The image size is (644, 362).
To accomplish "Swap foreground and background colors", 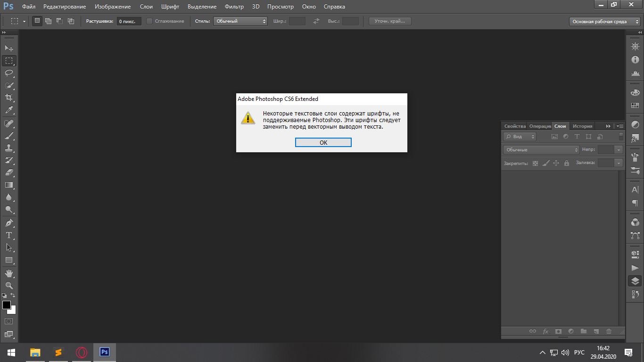I will coord(13,295).
